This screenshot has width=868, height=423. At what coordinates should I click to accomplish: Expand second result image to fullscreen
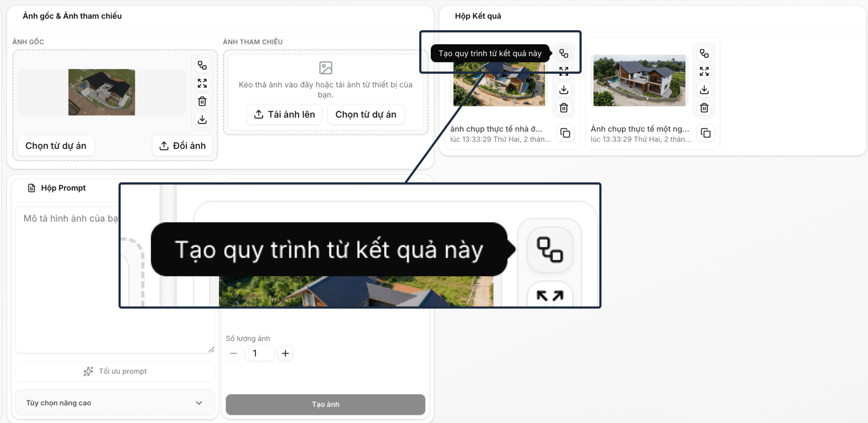point(704,71)
